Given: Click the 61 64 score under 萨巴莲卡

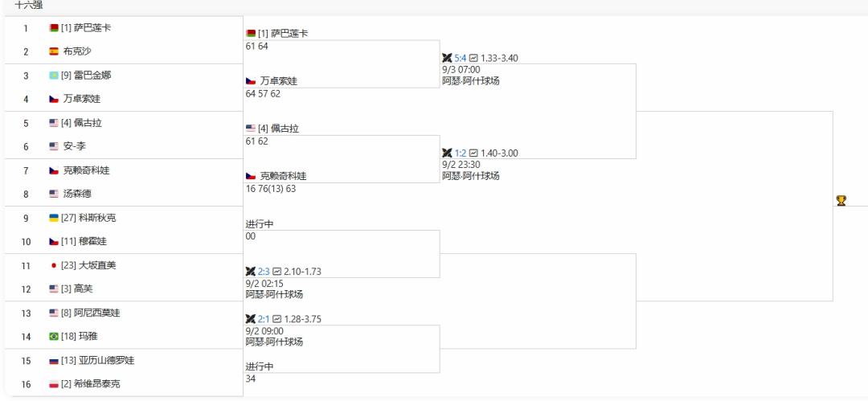Looking at the screenshot, I should point(257,47).
